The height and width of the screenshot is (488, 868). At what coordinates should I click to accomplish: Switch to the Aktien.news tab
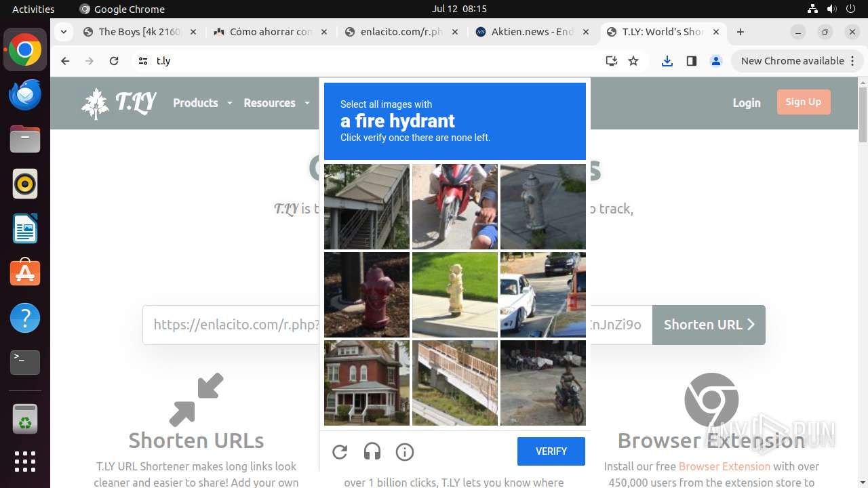pos(531,32)
